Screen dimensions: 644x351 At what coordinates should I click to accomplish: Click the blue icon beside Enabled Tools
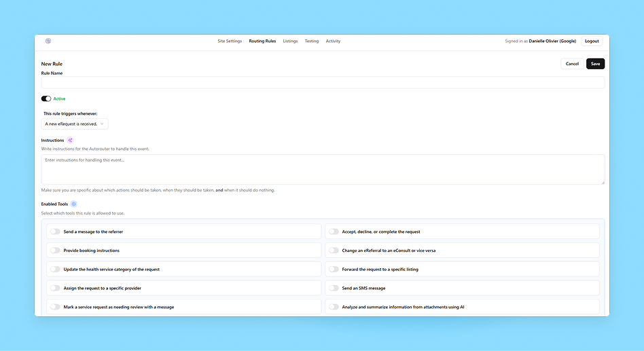click(74, 204)
